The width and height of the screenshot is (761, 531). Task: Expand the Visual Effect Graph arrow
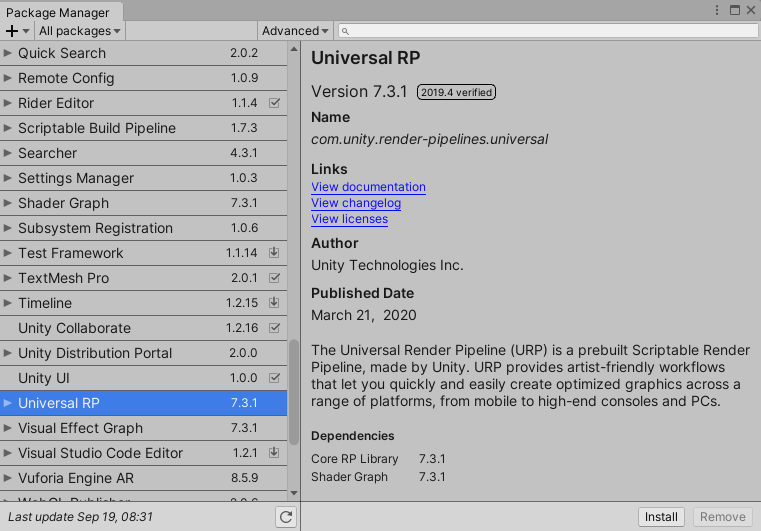8,428
